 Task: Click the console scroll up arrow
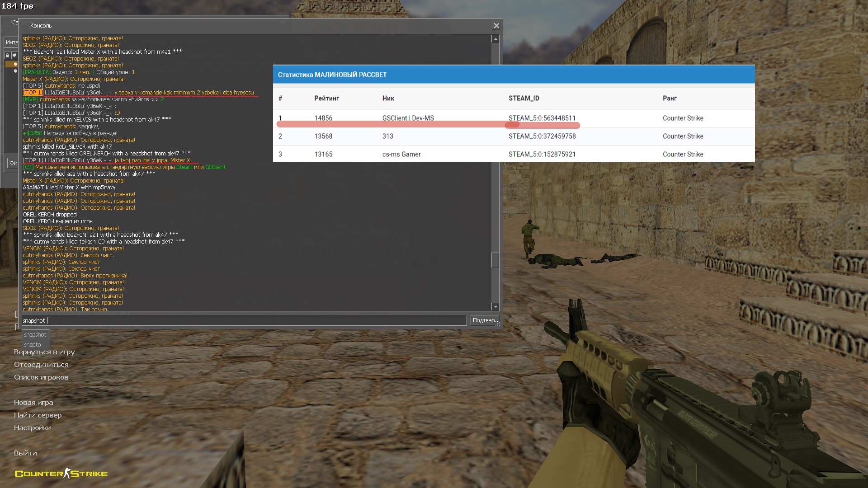pyautogui.click(x=495, y=39)
